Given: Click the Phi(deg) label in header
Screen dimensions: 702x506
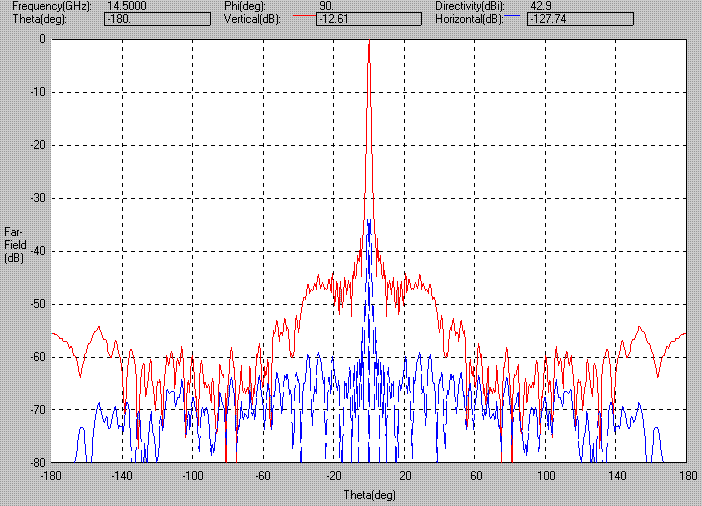Looking at the screenshot, I should (x=247, y=6).
